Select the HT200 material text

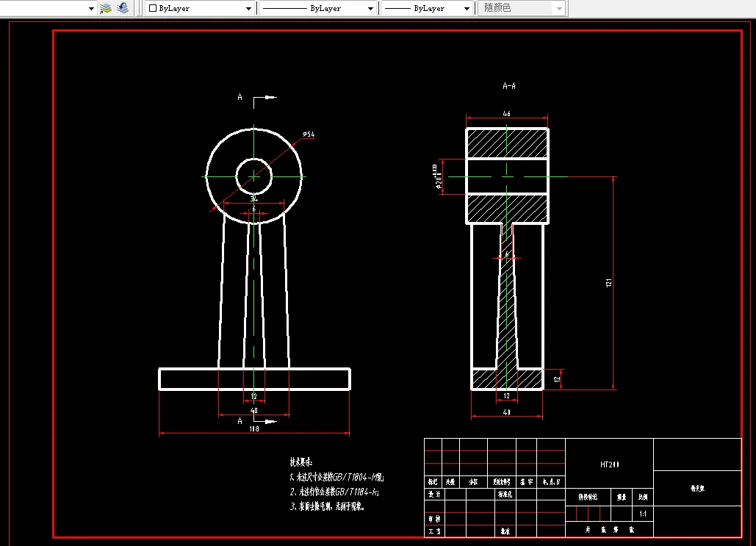pos(610,464)
